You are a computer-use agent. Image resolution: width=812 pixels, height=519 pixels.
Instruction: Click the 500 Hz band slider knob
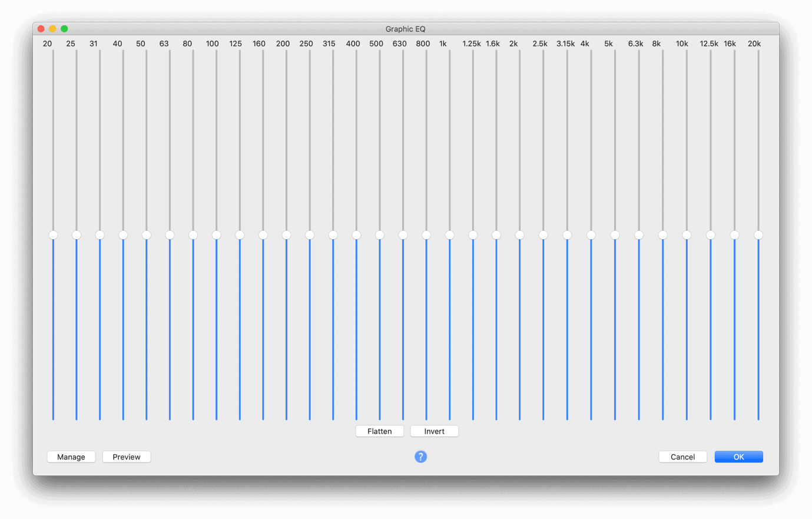click(379, 234)
